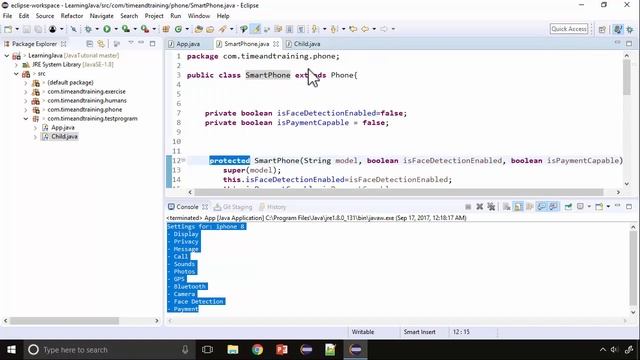Open dropdown arrow next to New button

[17, 29]
